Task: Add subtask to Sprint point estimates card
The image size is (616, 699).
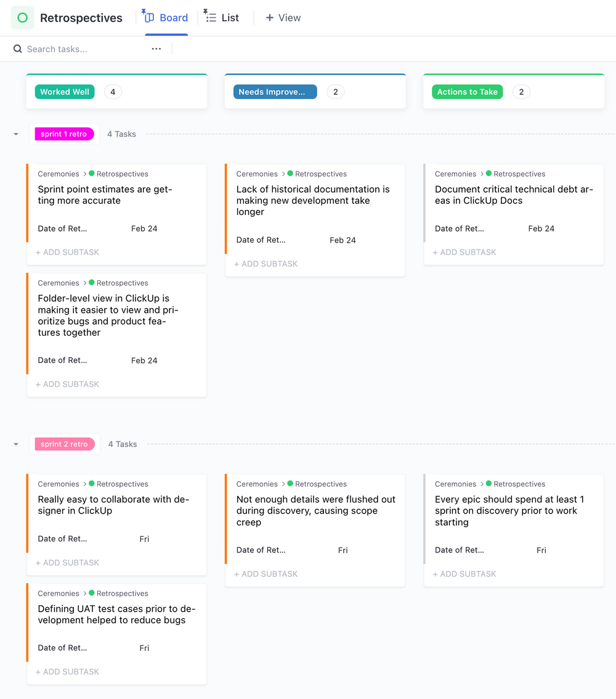Action: coord(67,252)
